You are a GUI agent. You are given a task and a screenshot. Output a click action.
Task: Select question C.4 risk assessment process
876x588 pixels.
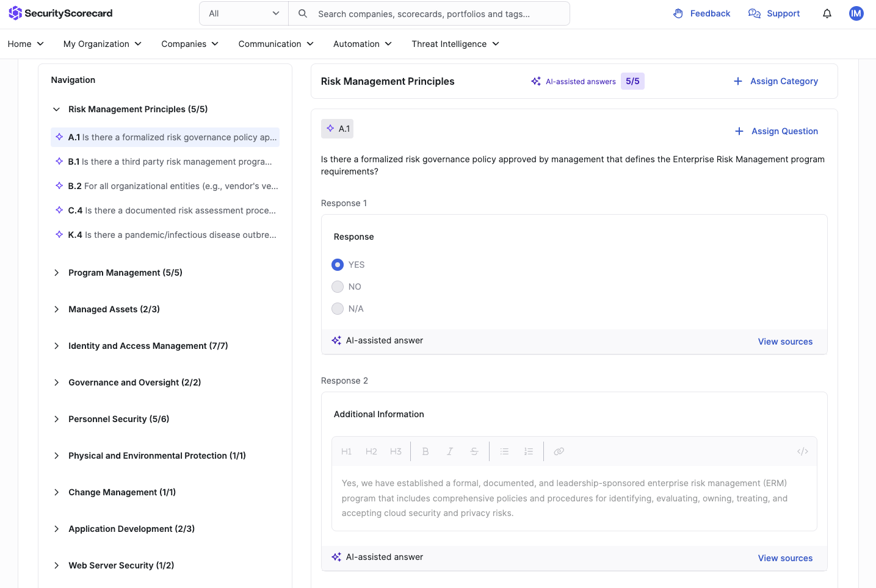(165, 210)
